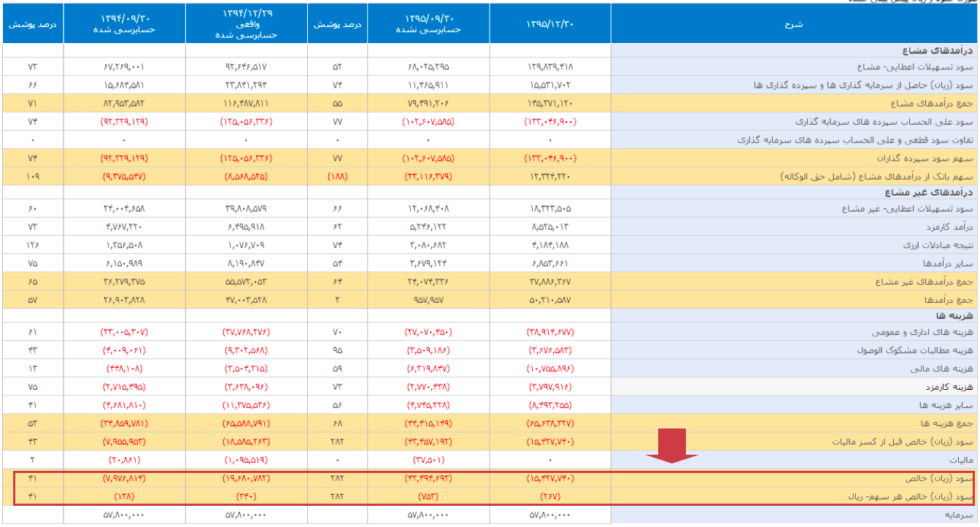Screen dimensions: 980x527
Task: Click the ۱۳۹۵/۱۲/۳۰ column header
Action: 550,23
